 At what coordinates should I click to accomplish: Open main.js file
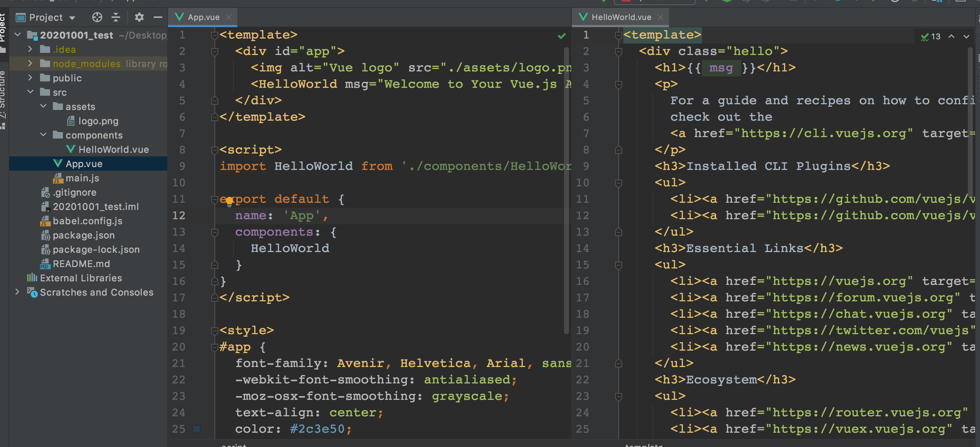(76, 178)
